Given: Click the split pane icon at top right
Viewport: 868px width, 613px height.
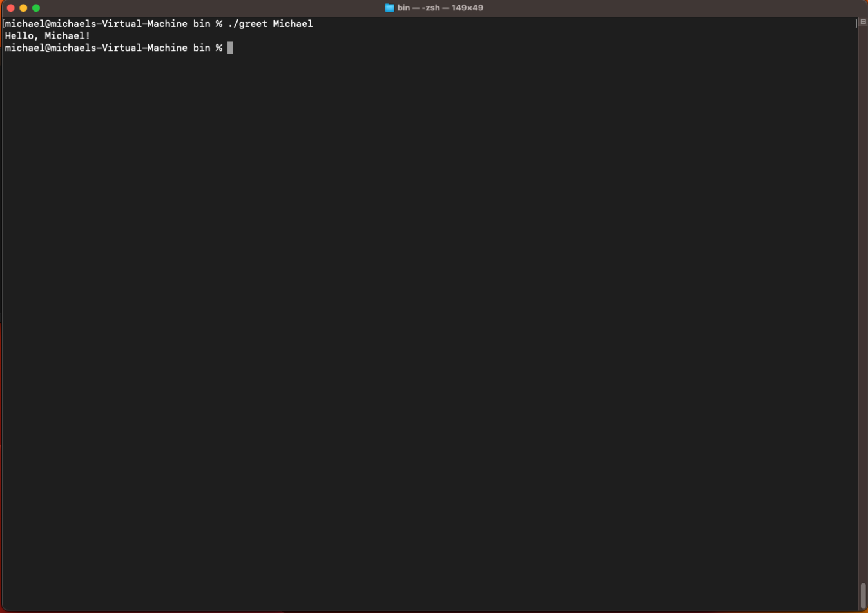Looking at the screenshot, I should click(x=863, y=22).
